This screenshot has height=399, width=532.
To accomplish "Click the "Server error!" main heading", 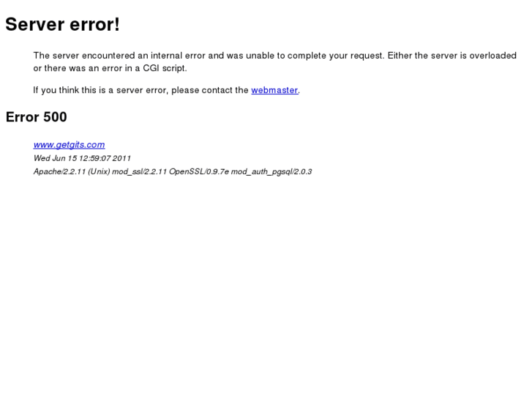I will click(62, 24).
